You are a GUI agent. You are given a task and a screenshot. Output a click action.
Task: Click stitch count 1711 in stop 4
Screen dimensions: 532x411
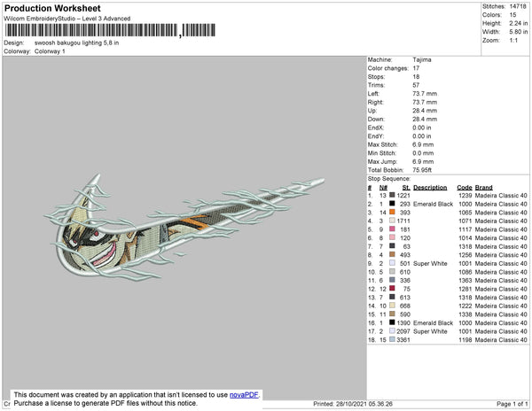tap(403, 221)
